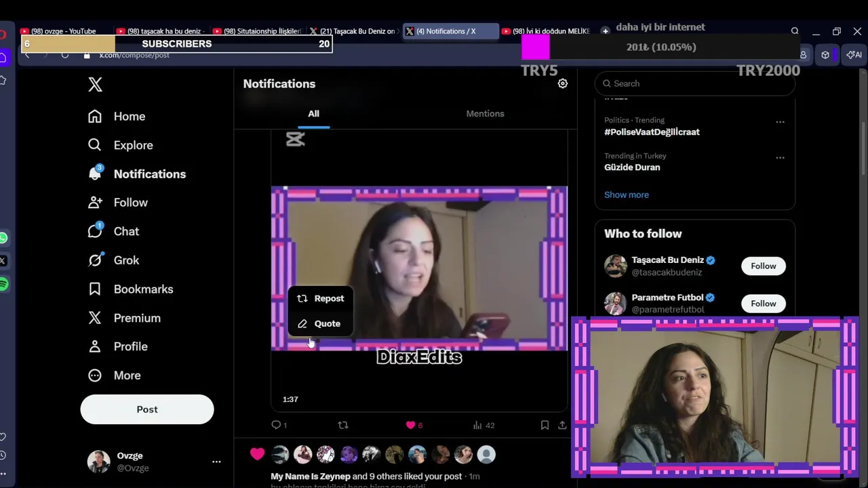Open Explore from the sidebar
Image resolution: width=868 pixels, height=488 pixels.
coord(121,145)
